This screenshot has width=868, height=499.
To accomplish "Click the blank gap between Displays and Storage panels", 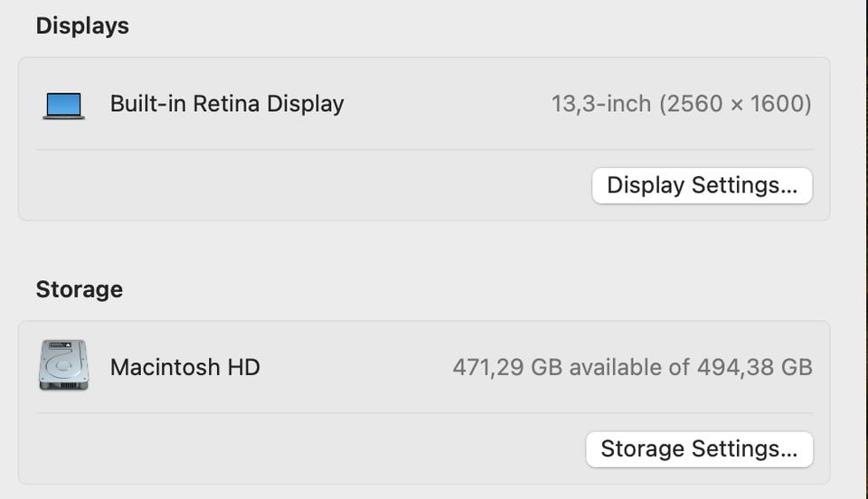I will (424, 249).
